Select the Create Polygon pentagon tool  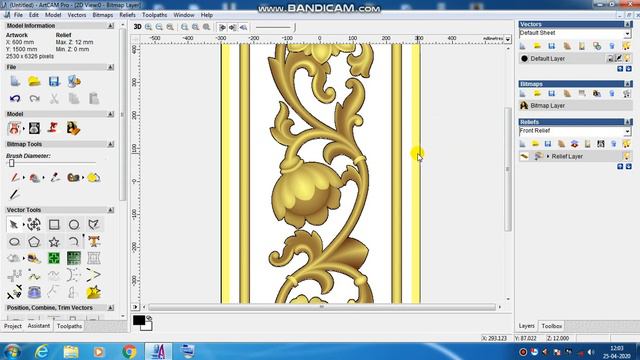[x=34, y=242]
